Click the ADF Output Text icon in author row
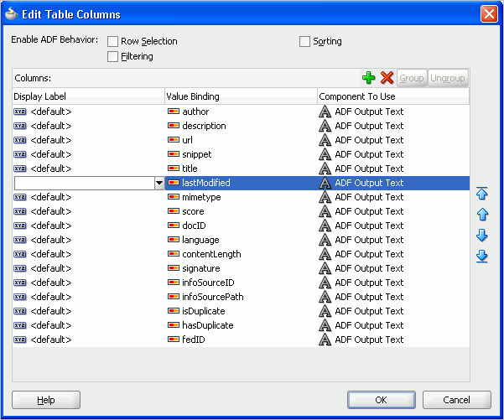The width and height of the screenshot is (504, 420). click(x=325, y=111)
